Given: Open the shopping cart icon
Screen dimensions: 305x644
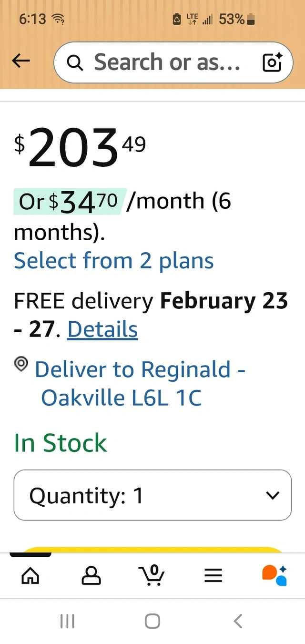Looking at the screenshot, I should (152, 575).
